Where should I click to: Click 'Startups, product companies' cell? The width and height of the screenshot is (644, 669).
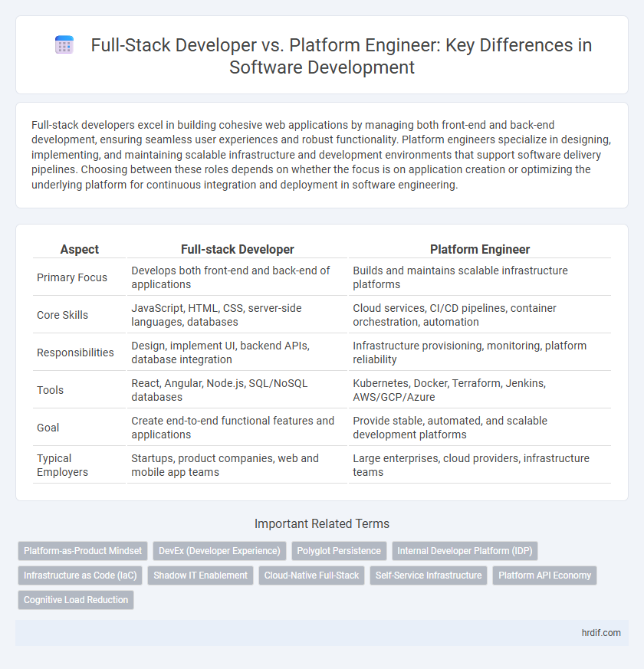[238, 465]
